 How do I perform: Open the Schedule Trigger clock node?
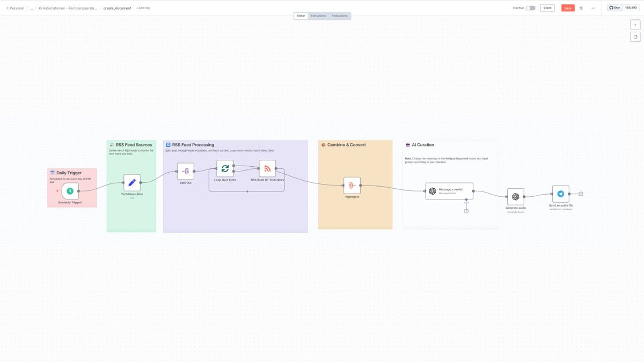[70, 191]
